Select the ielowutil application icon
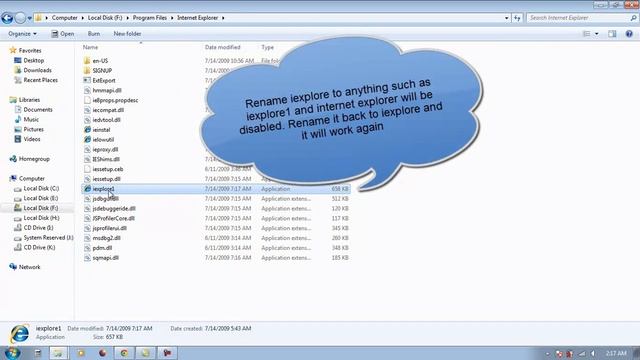 [x=87, y=140]
